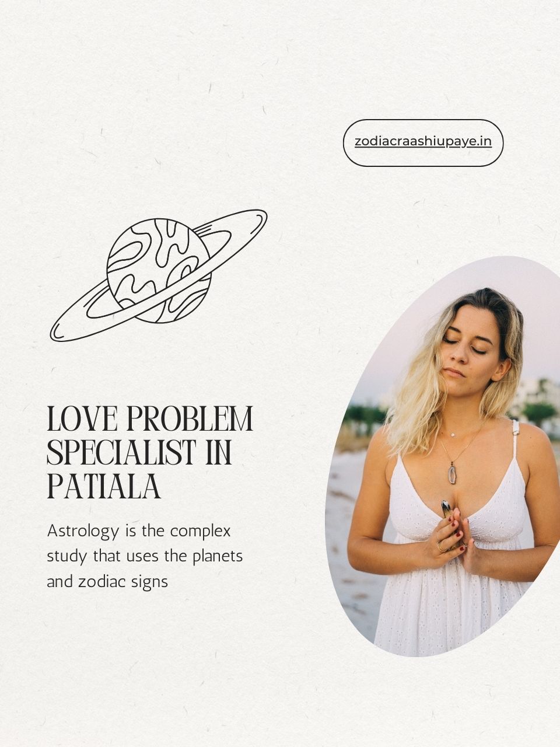
Task: Click the Saturn planet illustration globe
Action: 158,270
